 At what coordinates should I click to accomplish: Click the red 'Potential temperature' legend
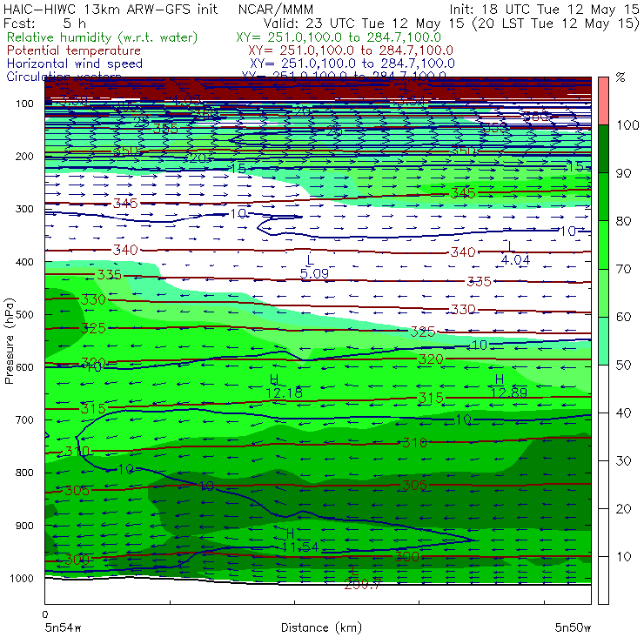(x=74, y=50)
